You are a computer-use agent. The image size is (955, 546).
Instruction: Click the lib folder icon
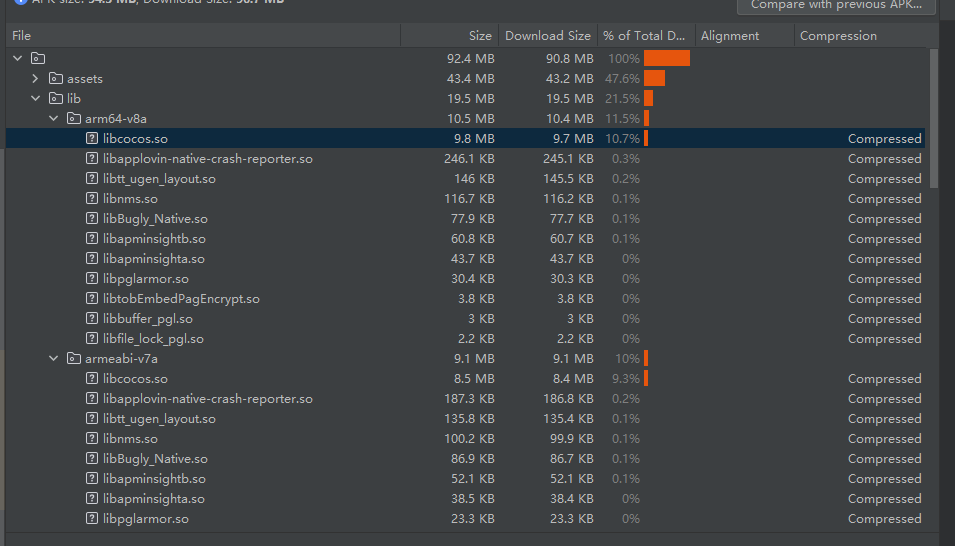tap(56, 99)
